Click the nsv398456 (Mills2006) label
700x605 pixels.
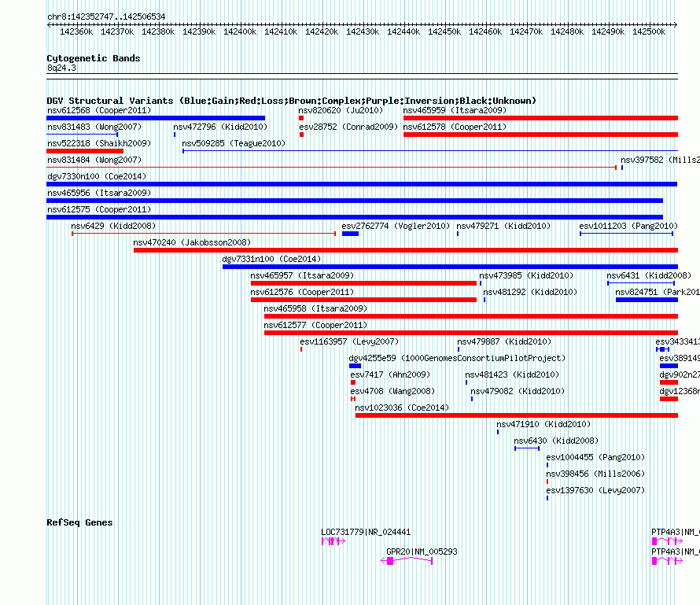[595, 474]
